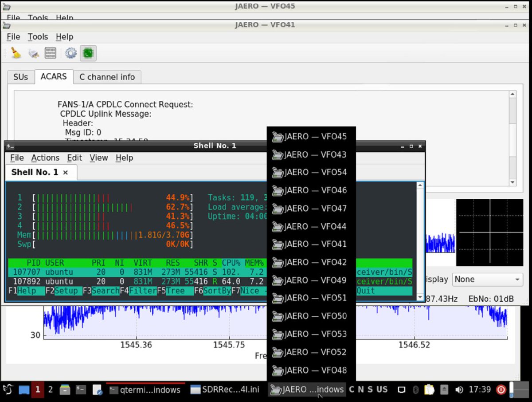Screen dimensions: 532x402
Task: Select JAERO — VFO48 in window list
Action: (x=311, y=370)
